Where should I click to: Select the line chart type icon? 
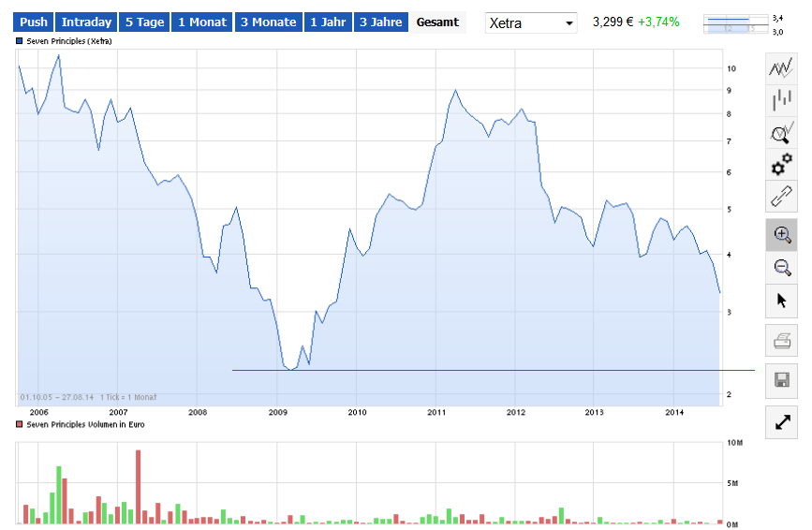click(782, 68)
